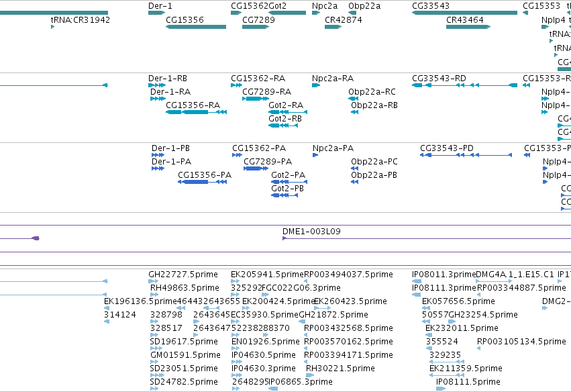
Task: Select EST IP04630.3prime
Action: [237, 376]
